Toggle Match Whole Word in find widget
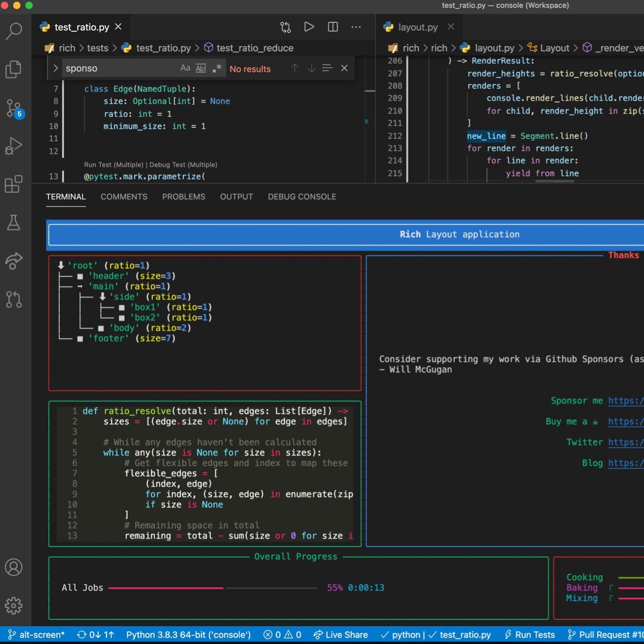Image resolution: width=644 pixels, height=644 pixels. 201,68
